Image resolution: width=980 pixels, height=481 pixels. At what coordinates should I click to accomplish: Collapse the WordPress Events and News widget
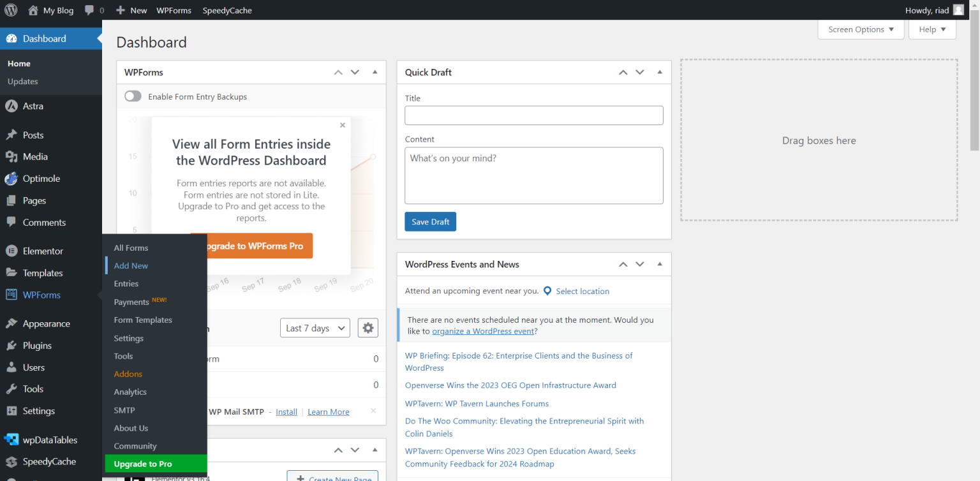(x=660, y=264)
